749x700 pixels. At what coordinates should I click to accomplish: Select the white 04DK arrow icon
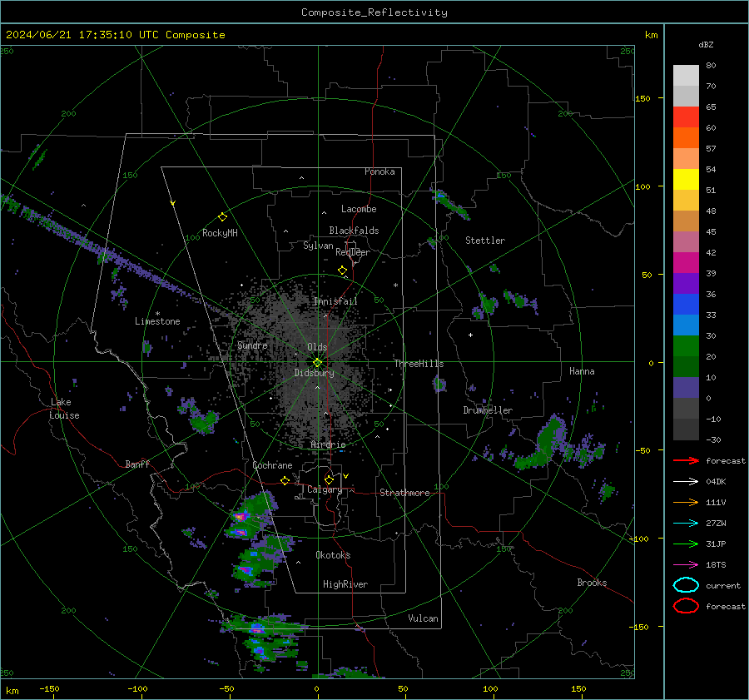tap(686, 482)
